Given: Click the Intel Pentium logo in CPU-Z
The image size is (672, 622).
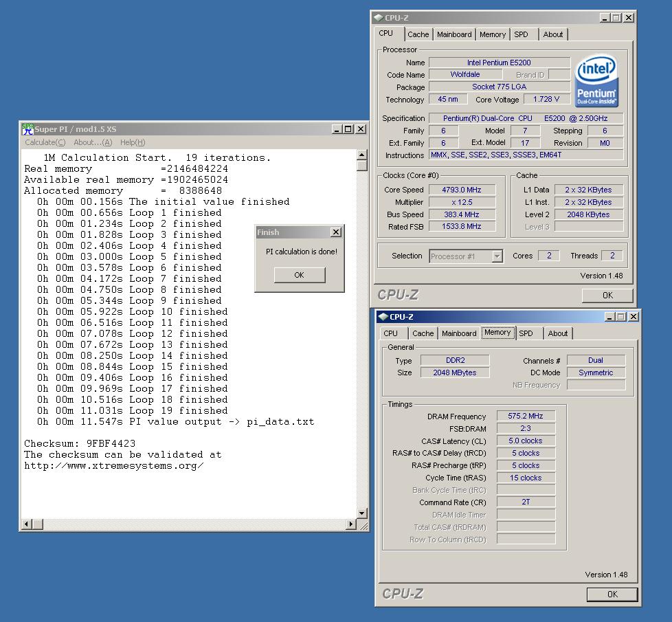Looking at the screenshot, I should tap(596, 80).
